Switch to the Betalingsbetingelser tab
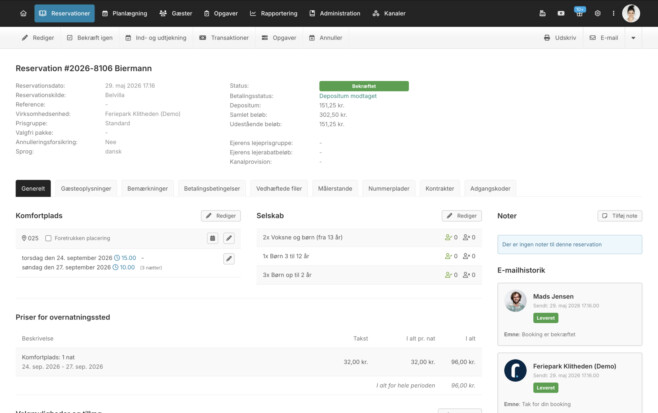658x413 pixels. (212, 188)
